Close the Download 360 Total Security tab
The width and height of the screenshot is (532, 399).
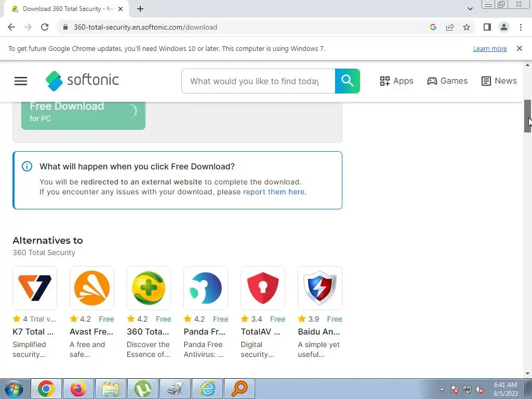pos(121,9)
